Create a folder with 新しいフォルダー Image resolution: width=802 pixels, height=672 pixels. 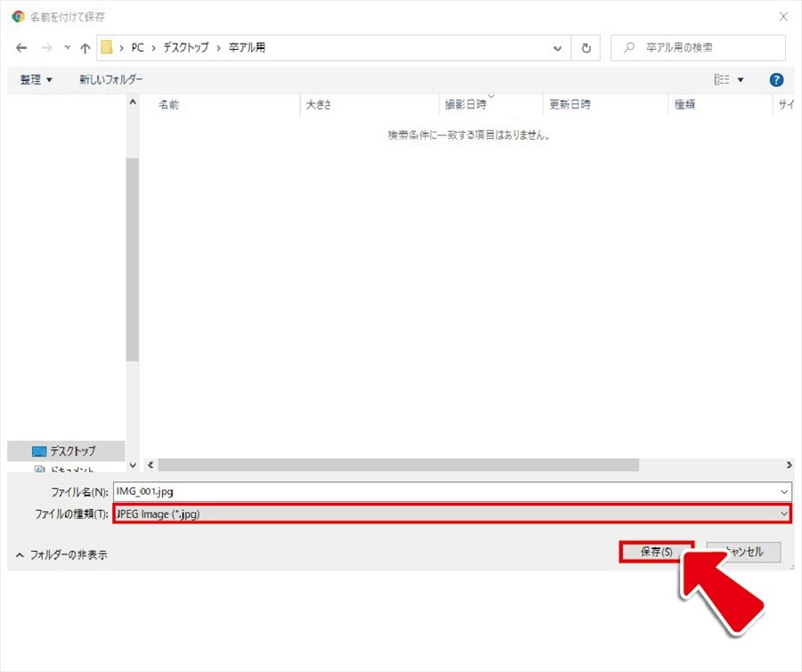point(110,79)
